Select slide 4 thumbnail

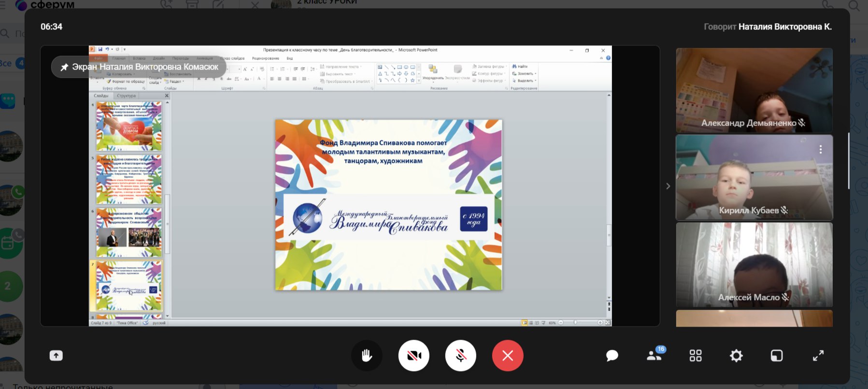coord(129,126)
